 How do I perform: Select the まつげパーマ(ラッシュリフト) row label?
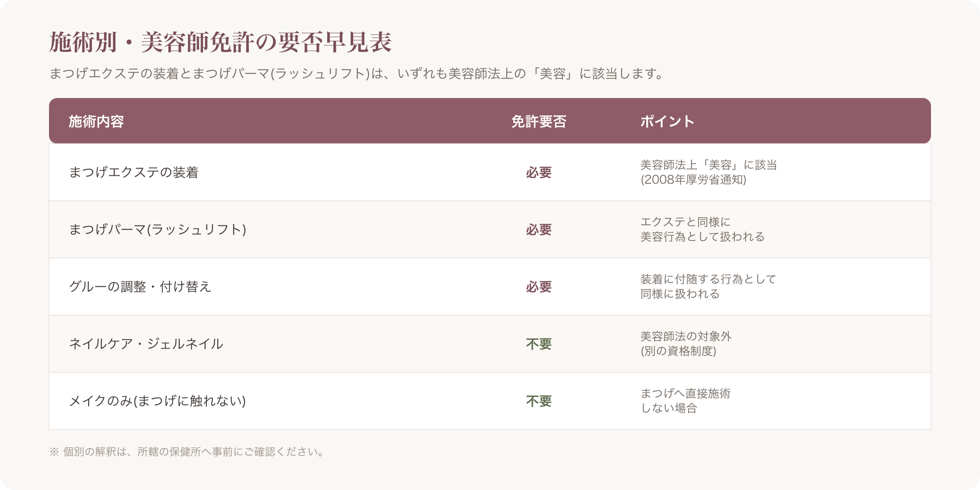pyautogui.click(x=157, y=230)
